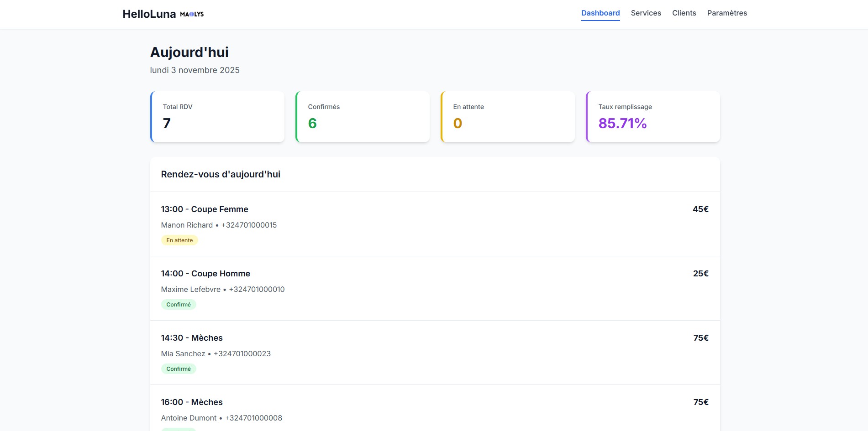
Task: Click the En attente stat card
Action: click(508, 117)
